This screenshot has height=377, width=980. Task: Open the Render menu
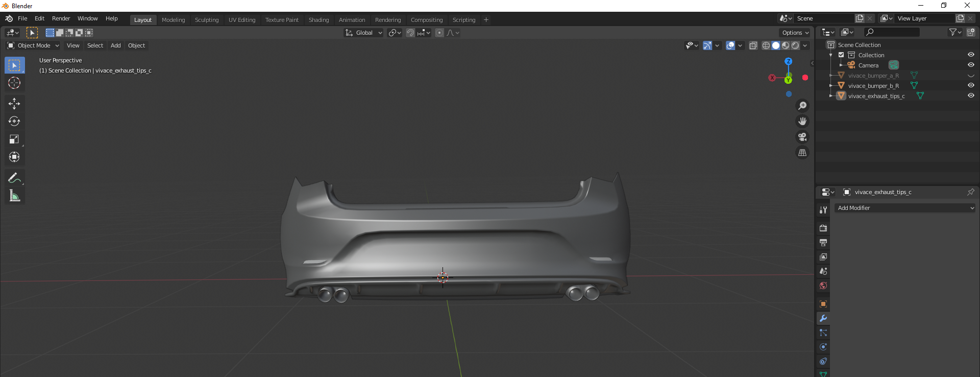[61, 18]
